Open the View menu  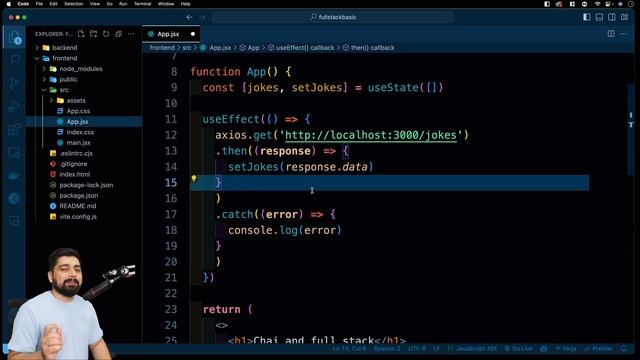[95, 4]
